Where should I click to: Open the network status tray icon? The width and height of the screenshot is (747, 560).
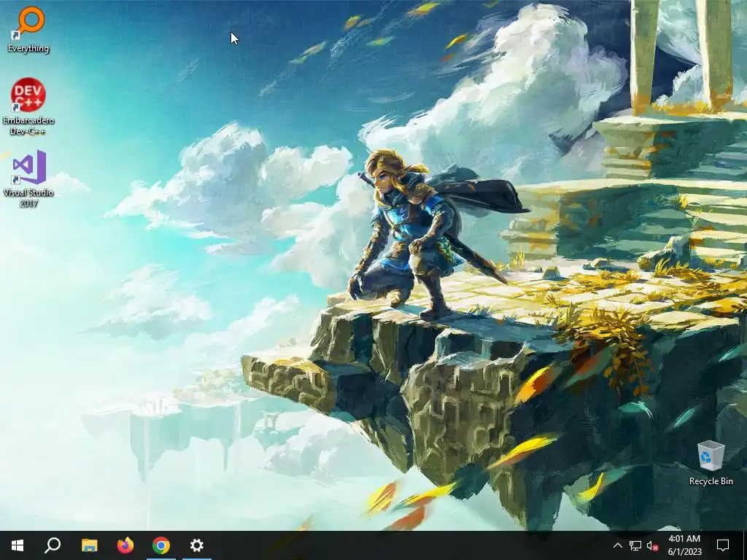(x=635, y=545)
